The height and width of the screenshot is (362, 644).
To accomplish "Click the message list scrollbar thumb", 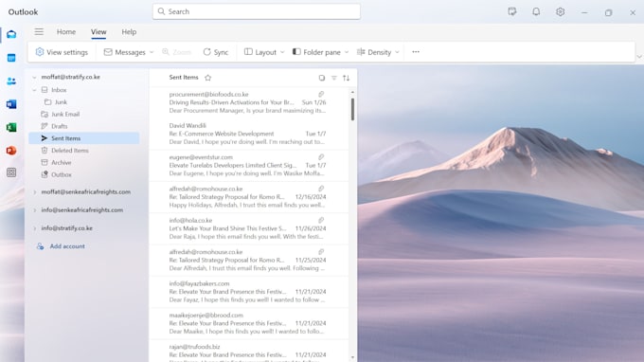I will click(x=352, y=109).
